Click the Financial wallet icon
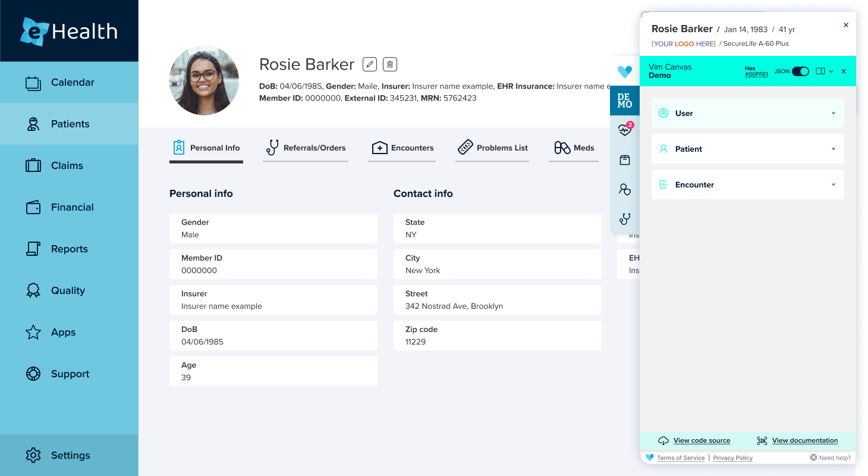The width and height of the screenshot is (868, 476). [33, 207]
